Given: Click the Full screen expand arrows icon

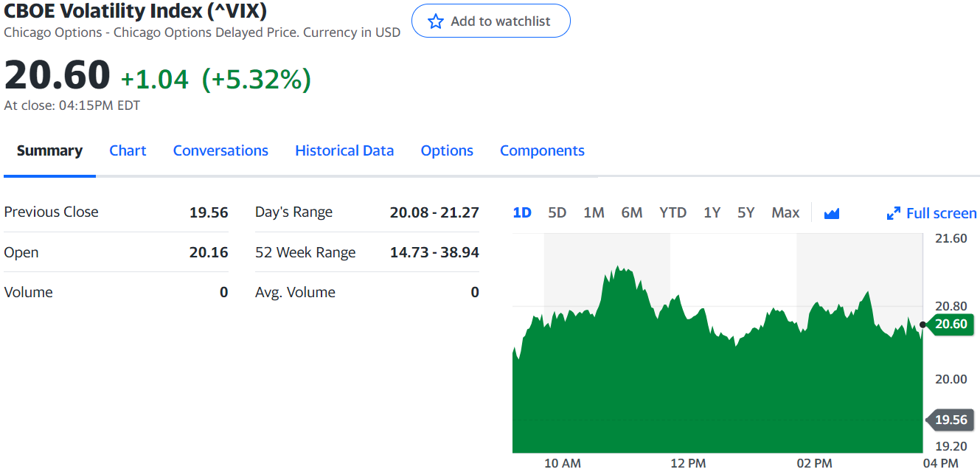Looking at the screenshot, I should 893,213.
